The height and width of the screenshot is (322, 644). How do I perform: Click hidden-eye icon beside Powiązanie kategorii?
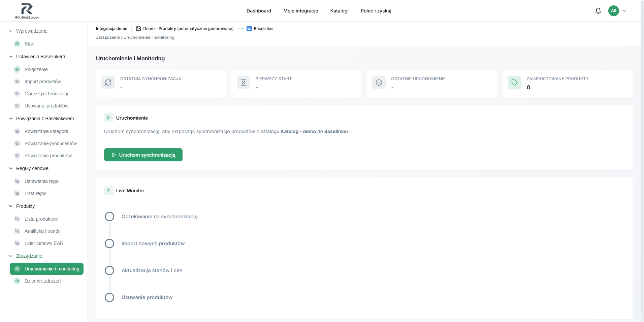tap(17, 131)
